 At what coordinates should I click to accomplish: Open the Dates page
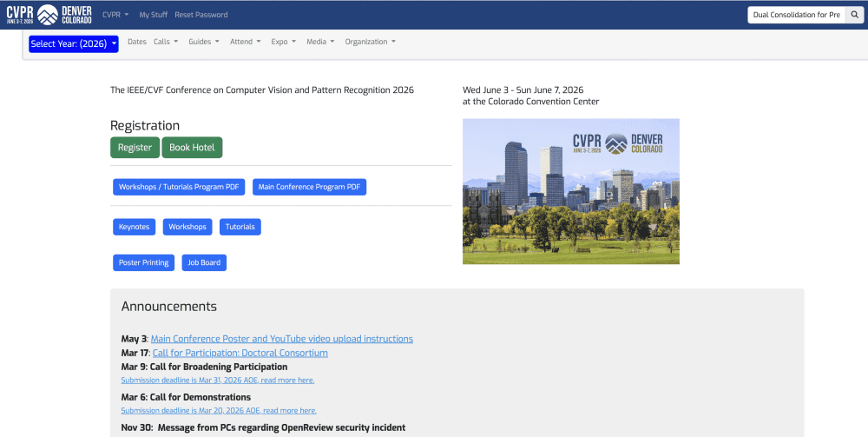137,42
